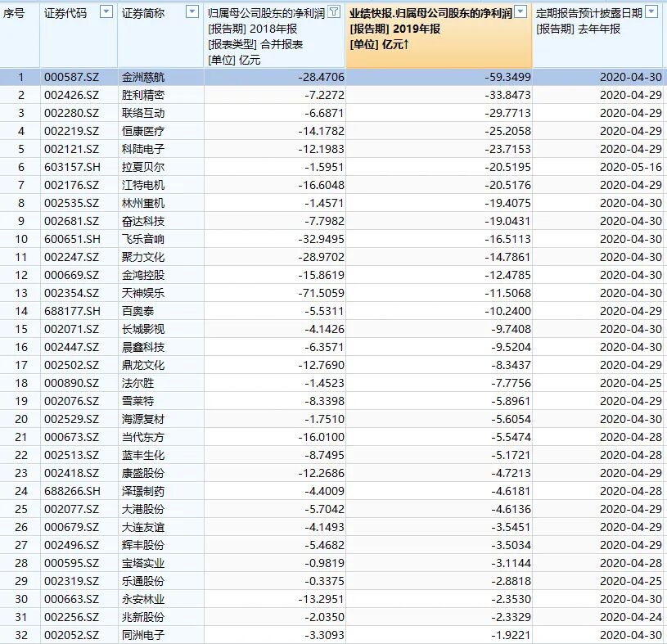Open dropdown on 业绩快报 2019年报 column

(x=521, y=12)
